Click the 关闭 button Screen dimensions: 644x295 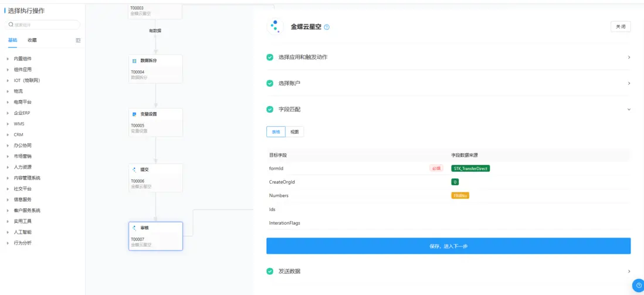(621, 27)
